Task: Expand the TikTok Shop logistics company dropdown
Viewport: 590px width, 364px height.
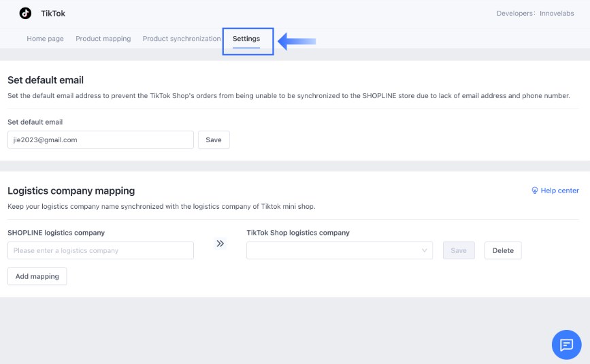Action: click(x=339, y=250)
